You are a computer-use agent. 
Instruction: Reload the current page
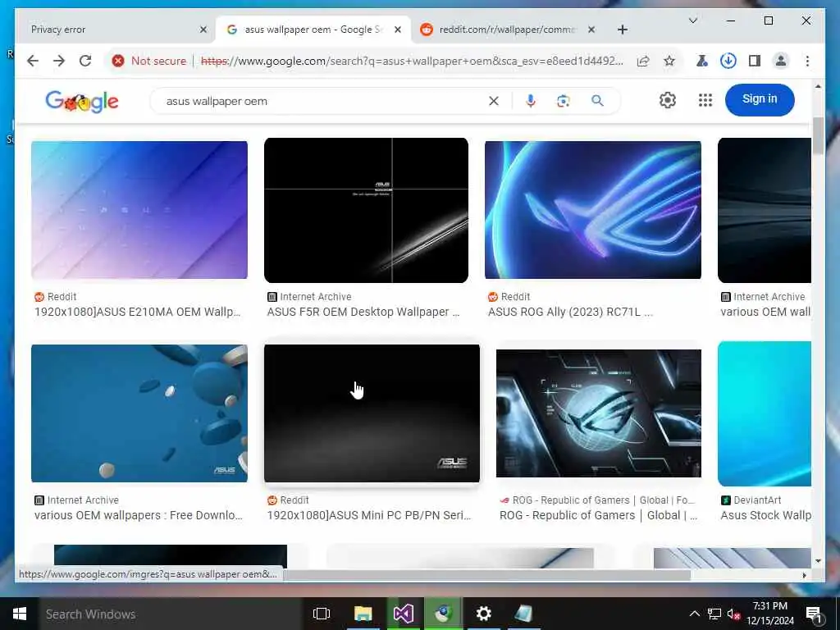click(85, 61)
